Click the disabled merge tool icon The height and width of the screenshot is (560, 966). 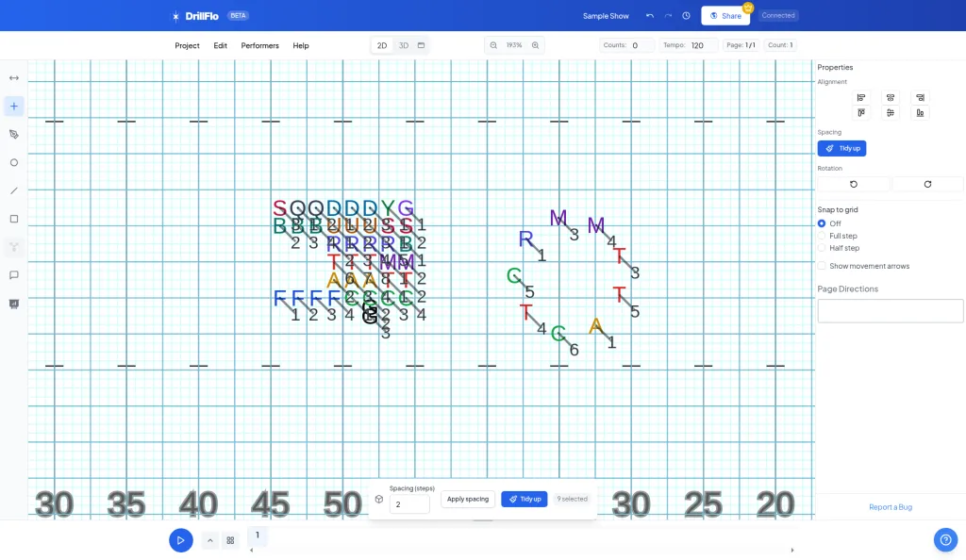13,247
